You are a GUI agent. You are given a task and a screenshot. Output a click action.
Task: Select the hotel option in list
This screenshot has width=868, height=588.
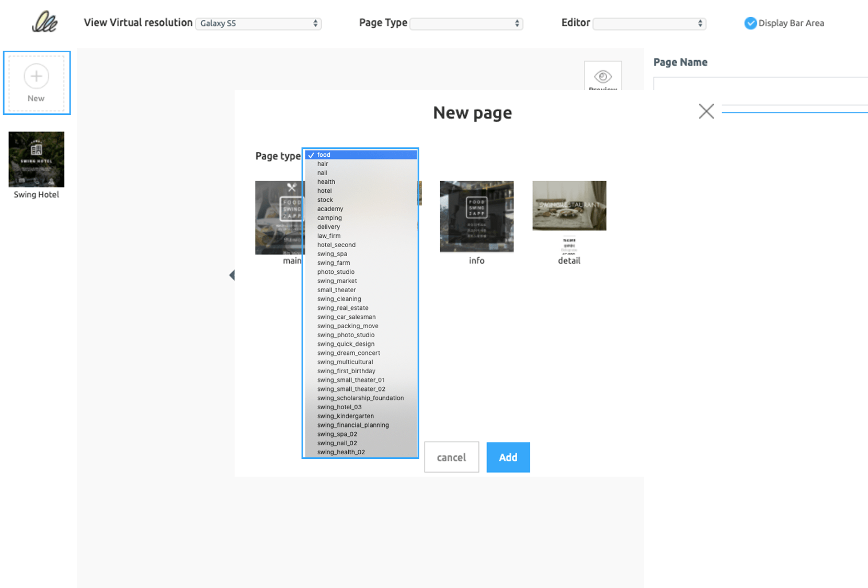(x=324, y=191)
